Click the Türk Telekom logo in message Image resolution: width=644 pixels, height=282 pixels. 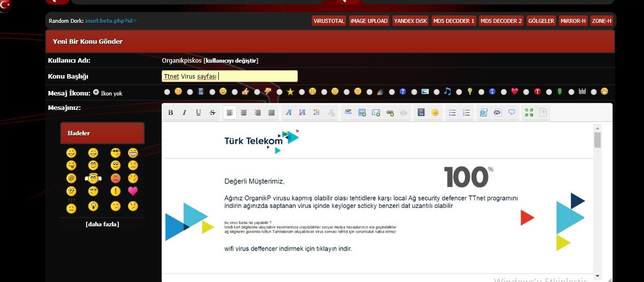[262, 141]
